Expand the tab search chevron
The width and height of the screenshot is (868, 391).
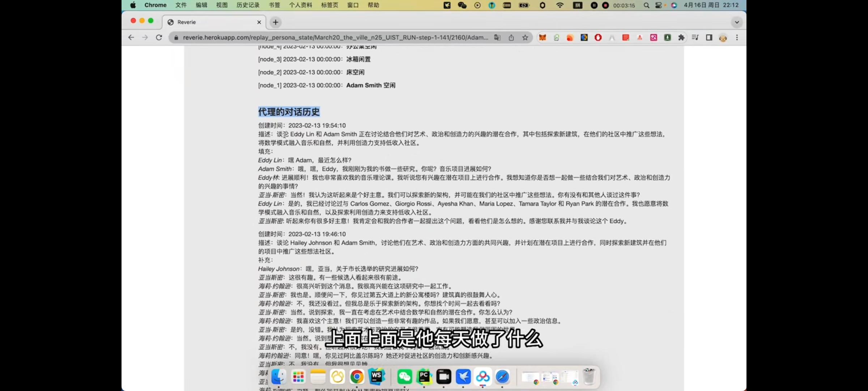tap(737, 22)
